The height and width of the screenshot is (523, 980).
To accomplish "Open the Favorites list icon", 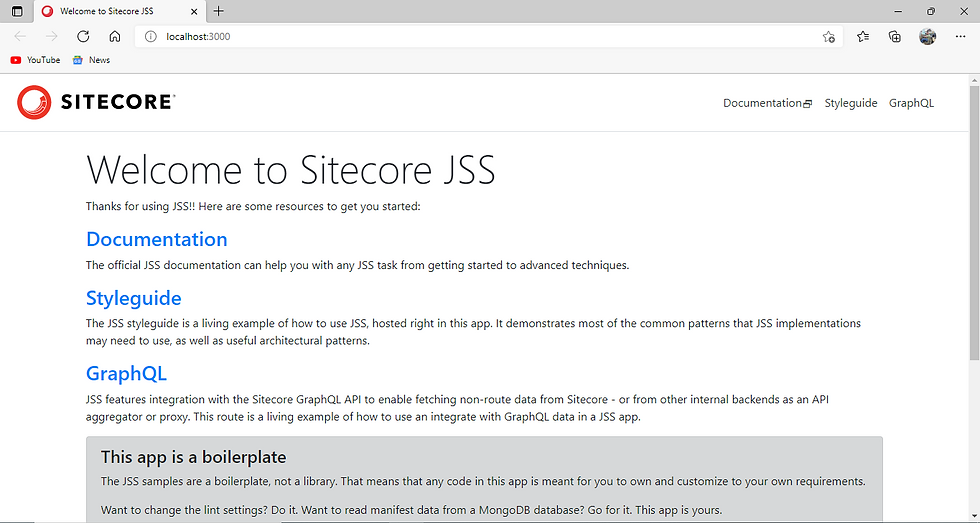I will click(863, 36).
